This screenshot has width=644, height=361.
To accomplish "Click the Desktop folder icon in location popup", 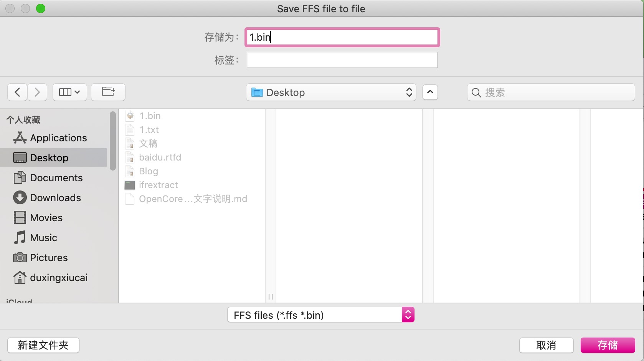I will click(x=257, y=92).
